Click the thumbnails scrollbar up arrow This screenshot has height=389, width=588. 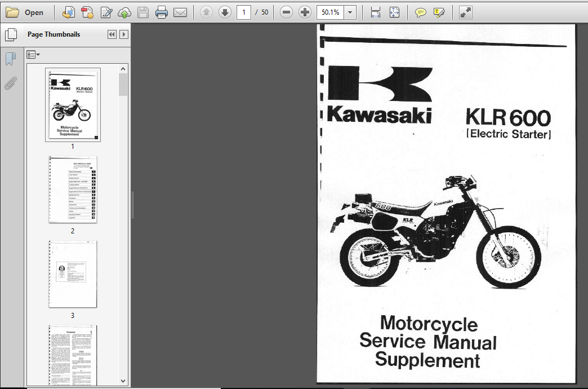tap(123, 69)
